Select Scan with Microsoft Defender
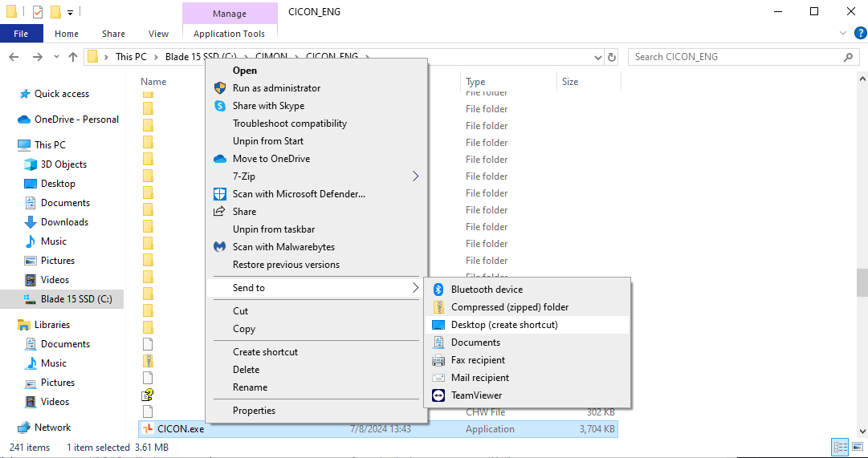Image resolution: width=868 pixels, height=458 pixels. point(299,194)
